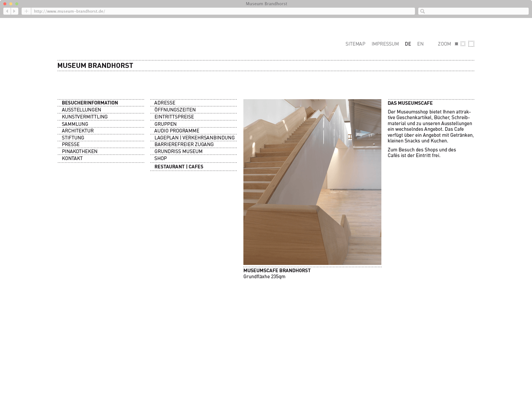Image resolution: width=532 pixels, height=406 pixels.
Task: Click the staircase museum cafe photo
Action: pyautogui.click(x=312, y=182)
